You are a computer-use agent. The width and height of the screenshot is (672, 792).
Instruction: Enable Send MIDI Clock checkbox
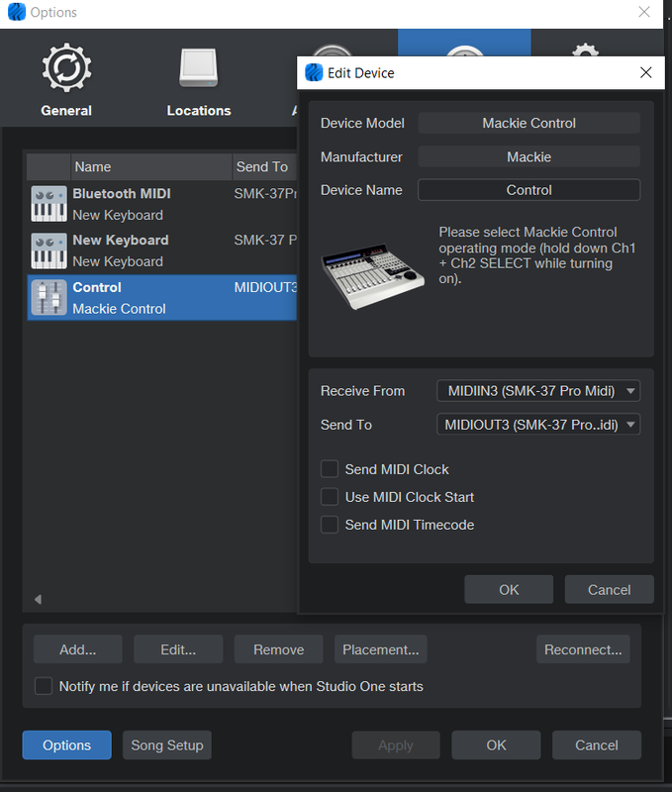[x=330, y=469]
